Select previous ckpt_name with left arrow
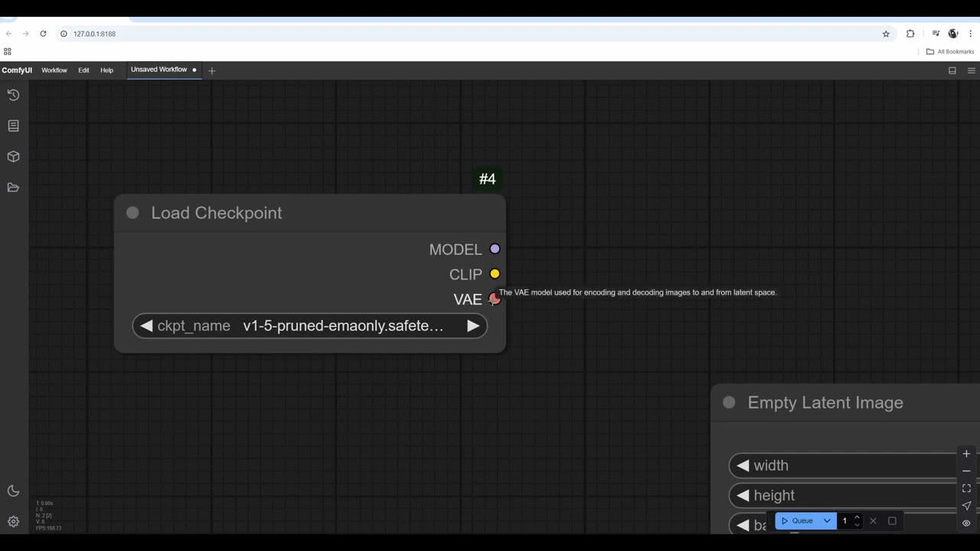The image size is (980, 551). (x=146, y=326)
